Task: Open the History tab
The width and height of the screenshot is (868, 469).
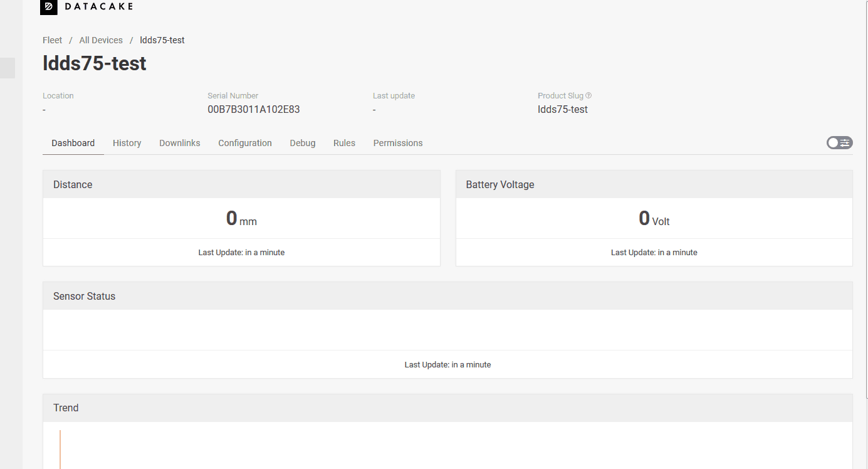Action: pos(127,143)
